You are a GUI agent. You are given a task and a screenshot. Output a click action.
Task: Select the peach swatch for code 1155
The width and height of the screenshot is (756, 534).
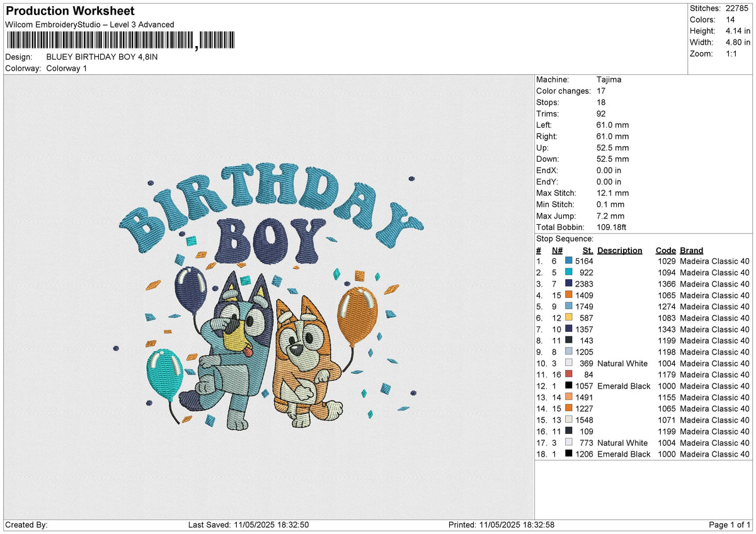click(x=569, y=397)
